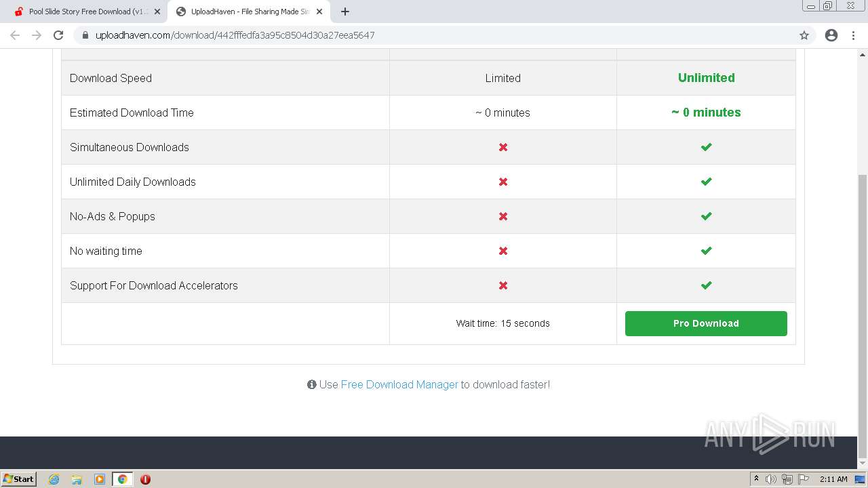Click the 2:11 AM system clock
Screen dimensions: 868x488
coord(833,479)
